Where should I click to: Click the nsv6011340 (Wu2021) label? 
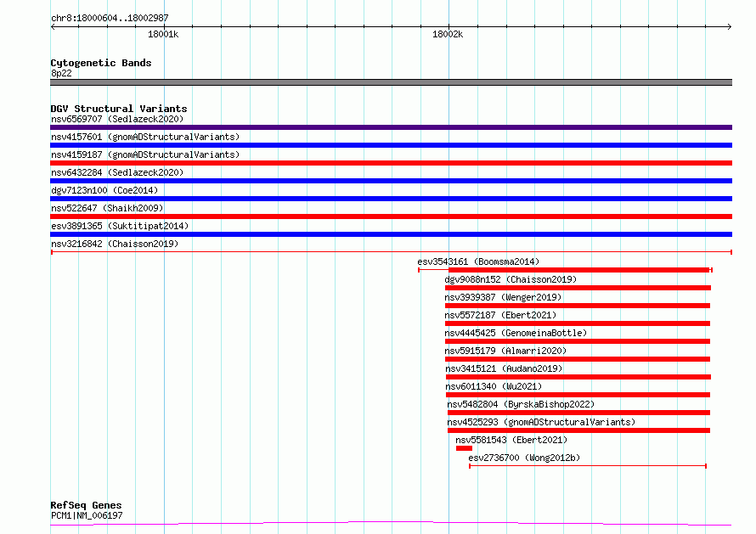point(494,386)
